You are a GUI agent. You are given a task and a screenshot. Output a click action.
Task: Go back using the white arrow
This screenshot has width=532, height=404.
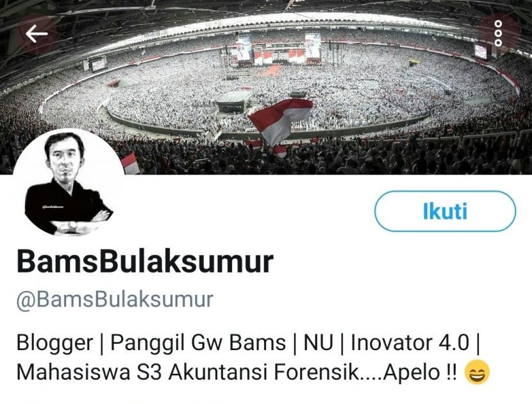pyautogui.click(x=37, y=33)
